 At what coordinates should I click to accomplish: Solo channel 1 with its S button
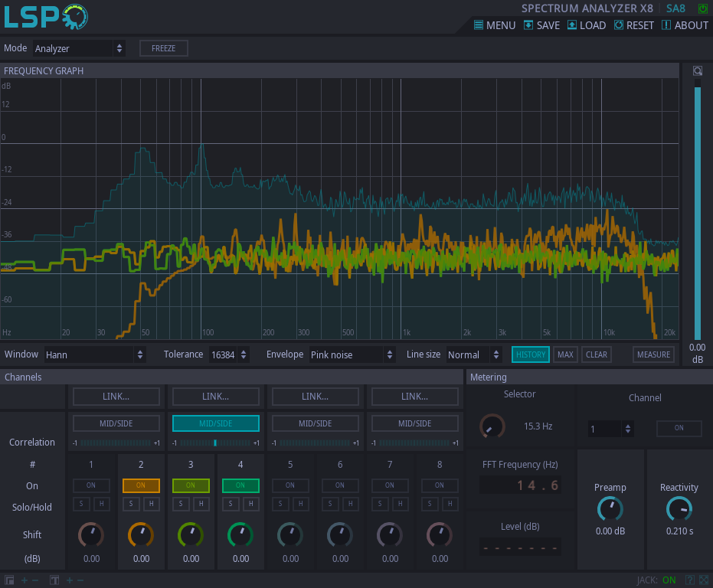[81, 504]
